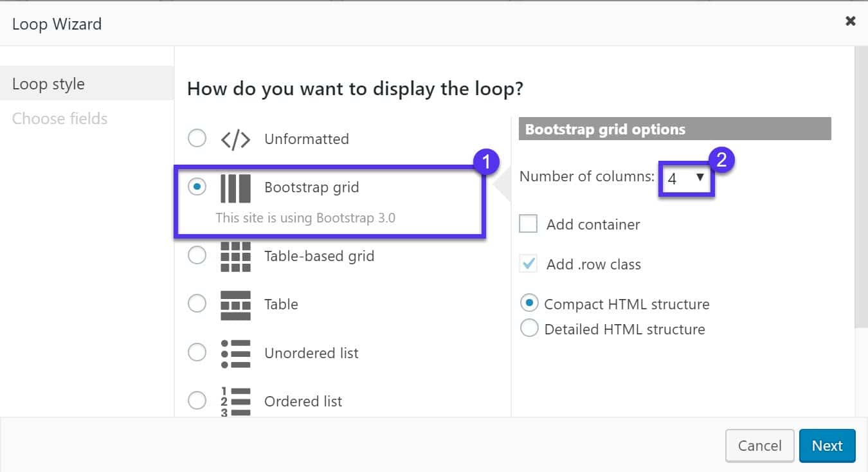
Task: Click the Unordered list bullets icon
Action: 236,352
